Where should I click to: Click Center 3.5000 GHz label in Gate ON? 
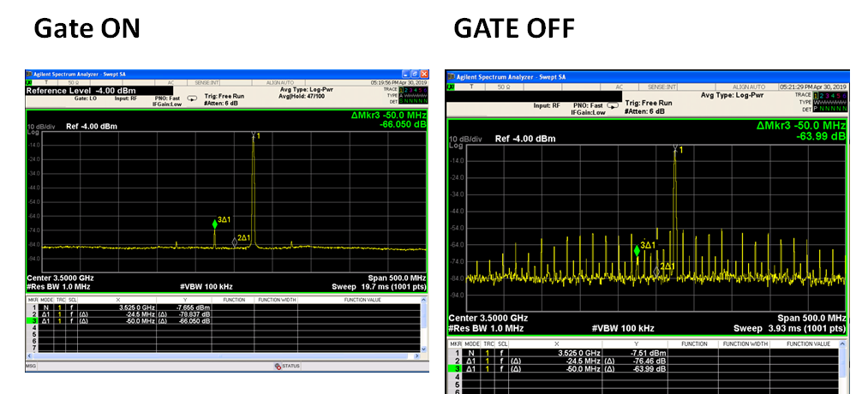61,278
